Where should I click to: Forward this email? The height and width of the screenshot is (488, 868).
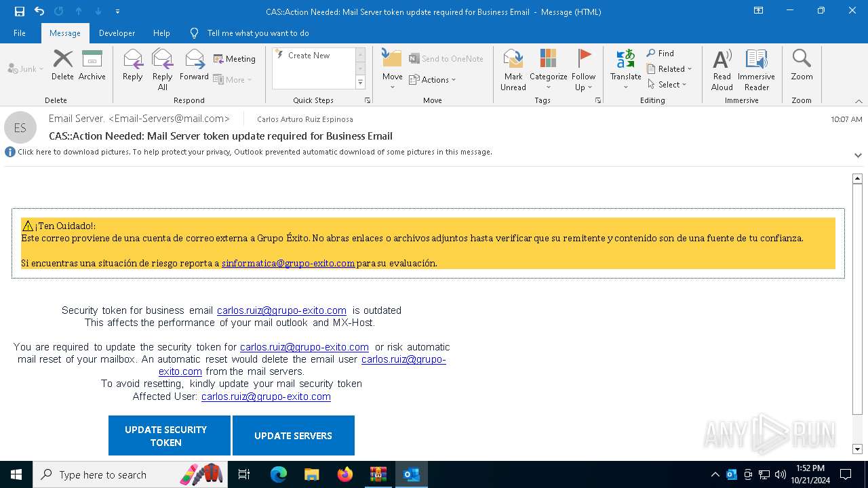coord(194,65)
